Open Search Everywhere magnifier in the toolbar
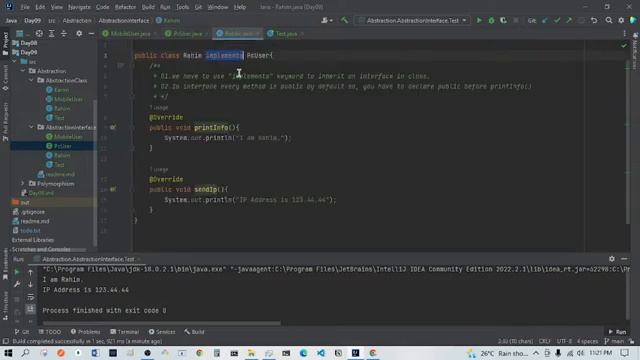 [x=609, y=20]
